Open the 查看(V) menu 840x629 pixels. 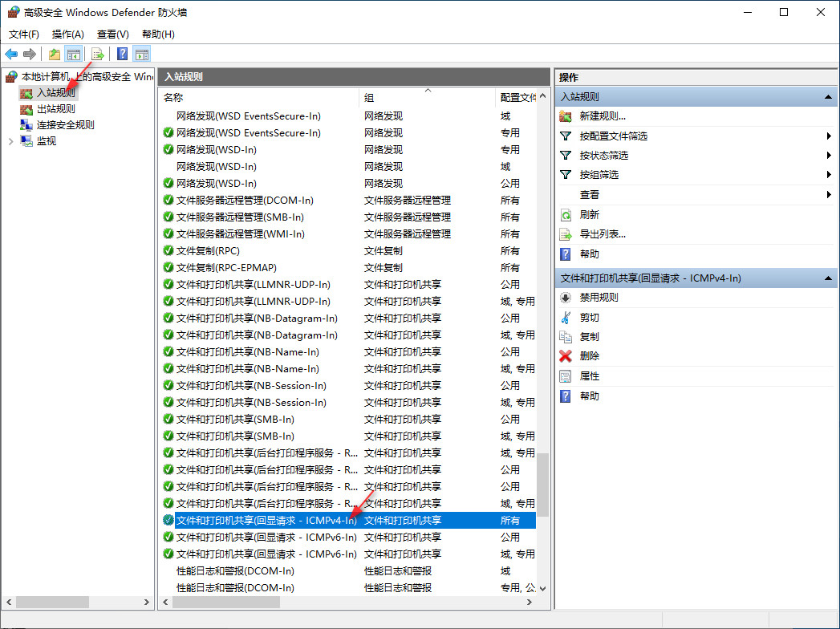[112, 34]
